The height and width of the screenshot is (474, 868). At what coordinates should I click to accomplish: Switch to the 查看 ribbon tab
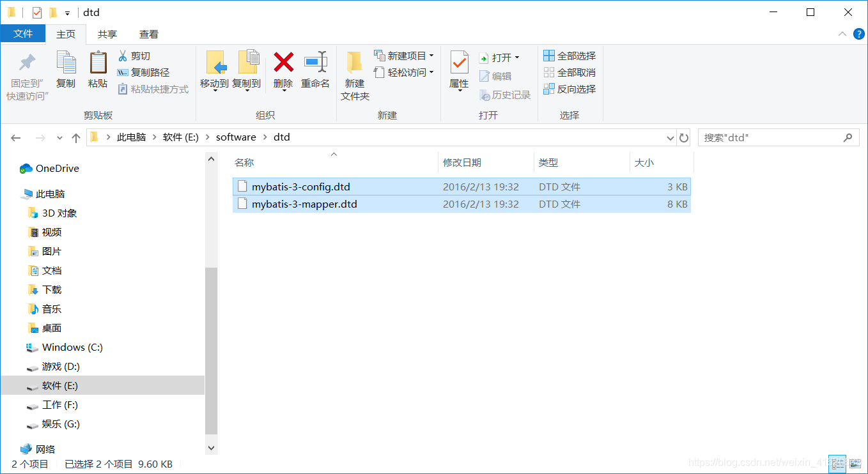(x=148, y=34)
